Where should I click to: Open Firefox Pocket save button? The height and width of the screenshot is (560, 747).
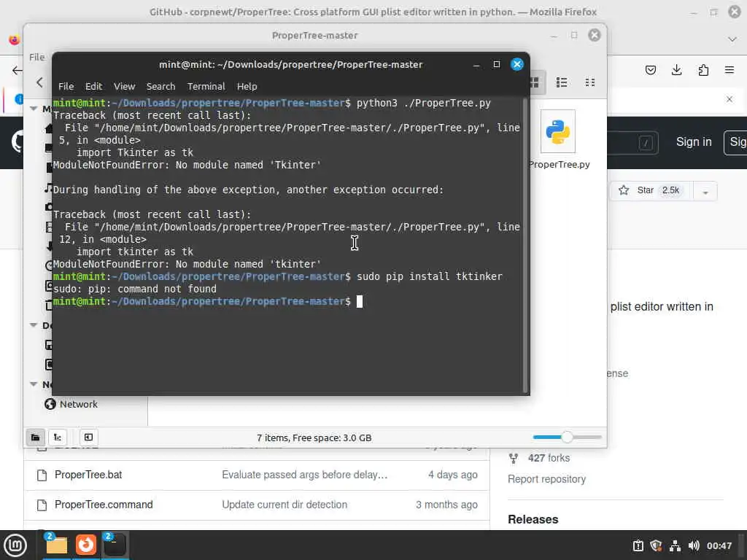[x=650, y=71]
